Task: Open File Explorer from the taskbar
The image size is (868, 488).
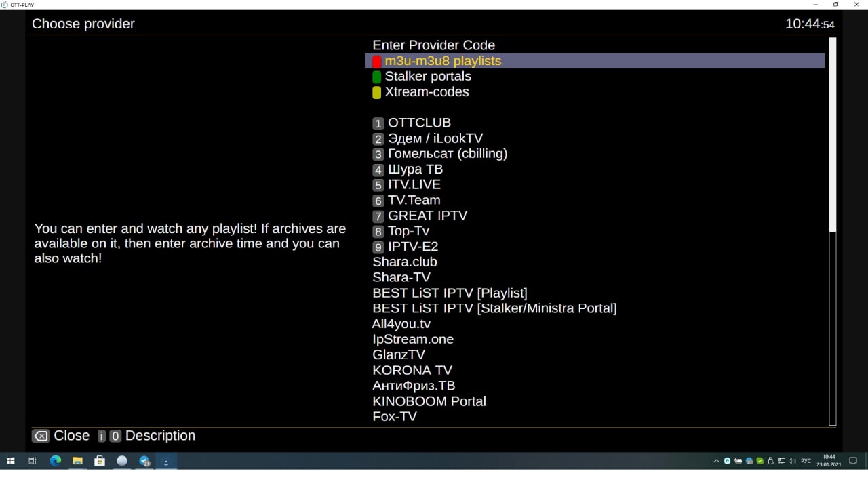Action: (x=77, y=461)
